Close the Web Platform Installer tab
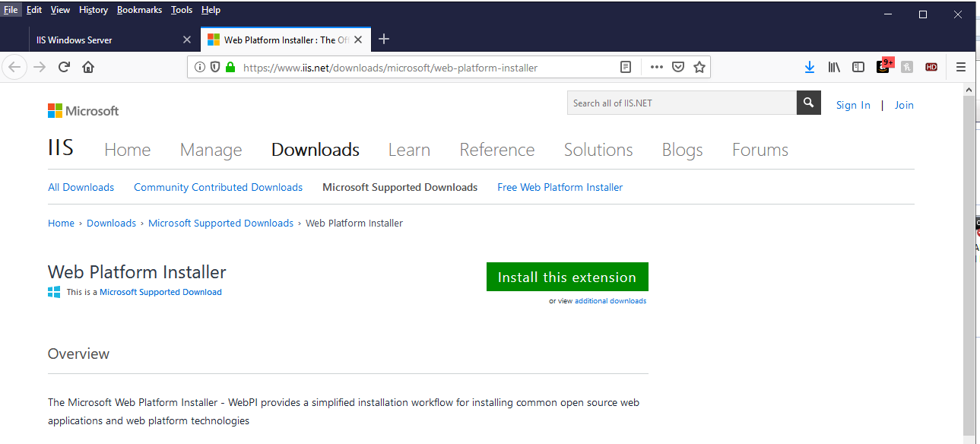 tap(359, 40)
